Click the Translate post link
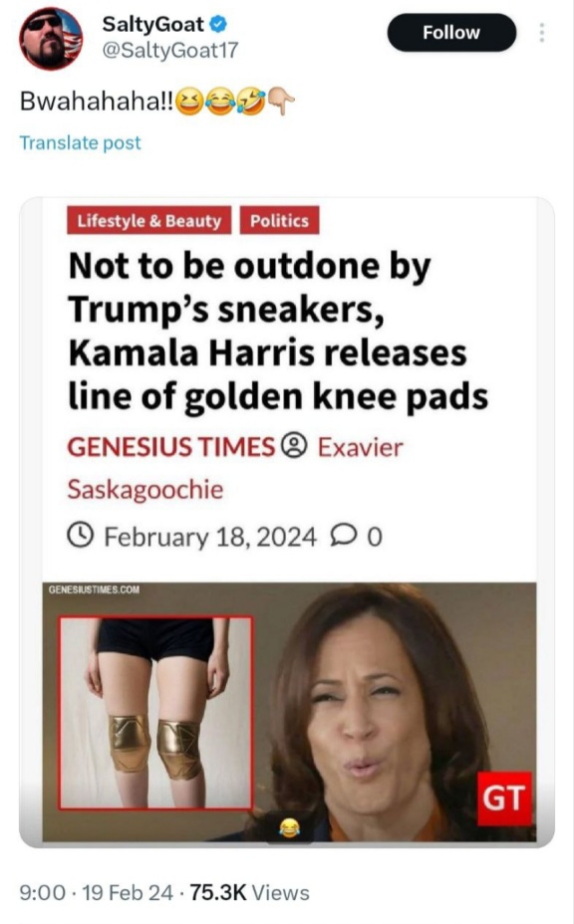 tap(81, 142)
